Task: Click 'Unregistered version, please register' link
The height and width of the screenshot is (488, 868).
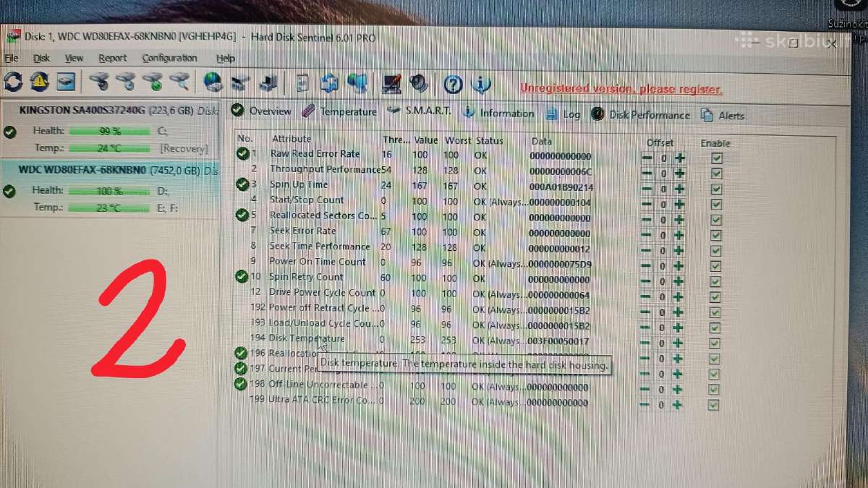Action: point(621,89)
